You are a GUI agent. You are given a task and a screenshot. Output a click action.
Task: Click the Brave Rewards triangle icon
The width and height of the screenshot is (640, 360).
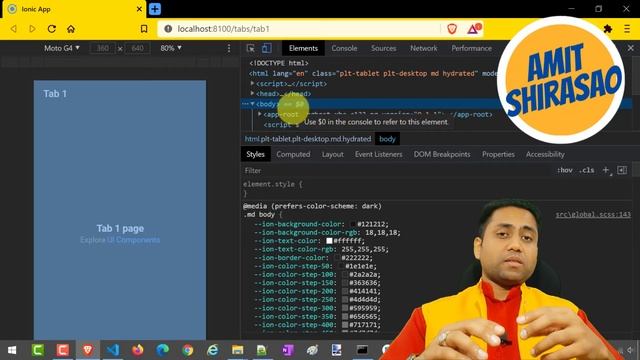pyautogui.click(x=474, y=29)
